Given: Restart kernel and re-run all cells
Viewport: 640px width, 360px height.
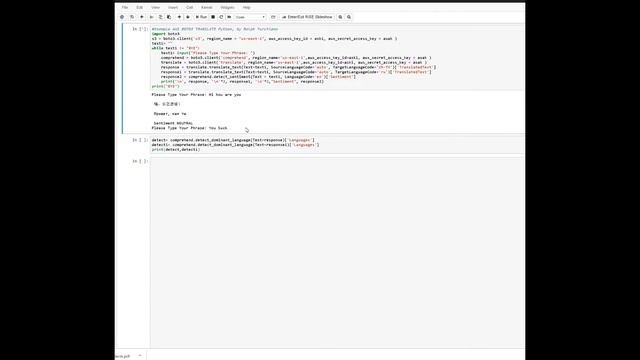Looking at the screenshot, I should [229, 17].
